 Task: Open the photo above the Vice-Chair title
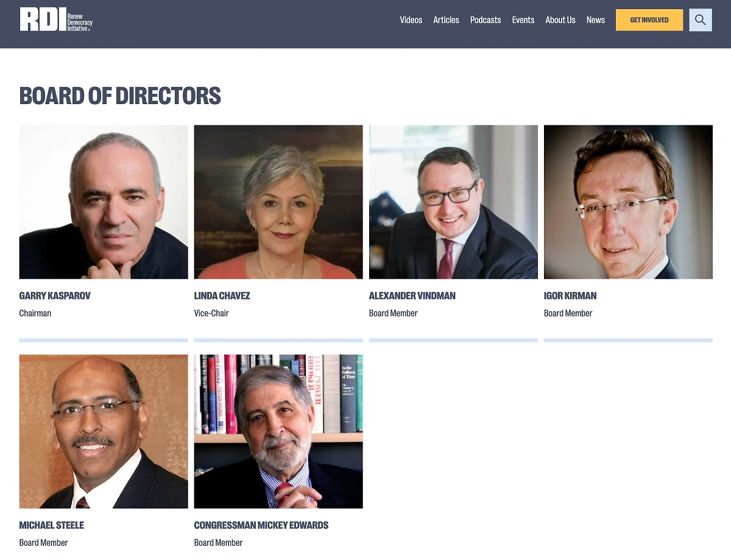tap(278, 201)
